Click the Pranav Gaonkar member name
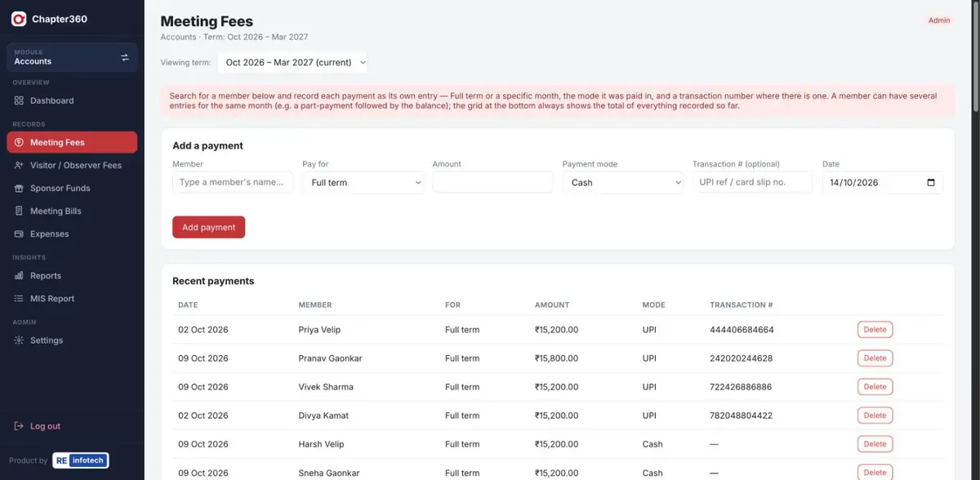 [x=331, y=358]
